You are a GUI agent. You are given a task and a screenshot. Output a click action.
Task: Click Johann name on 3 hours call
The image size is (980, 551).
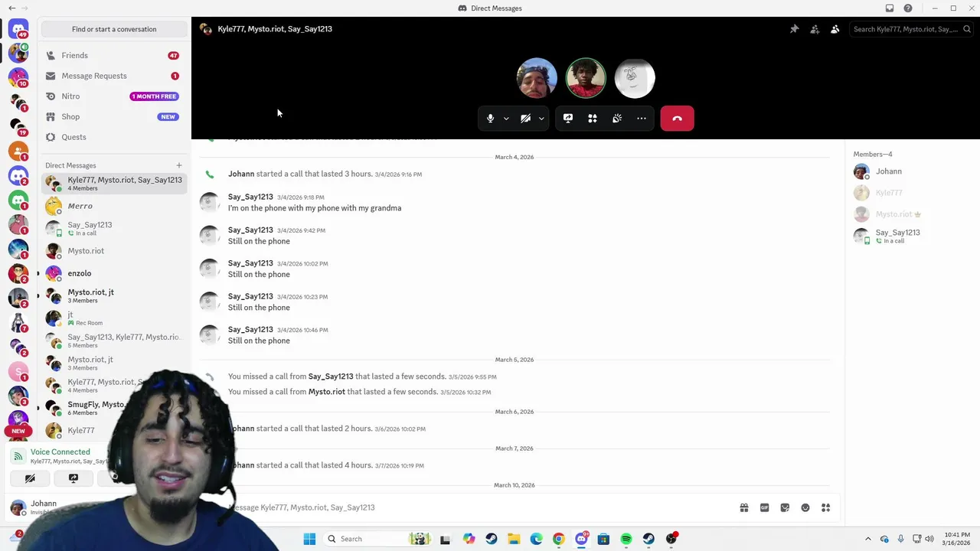pyautogui.click(x=241, y=174)
